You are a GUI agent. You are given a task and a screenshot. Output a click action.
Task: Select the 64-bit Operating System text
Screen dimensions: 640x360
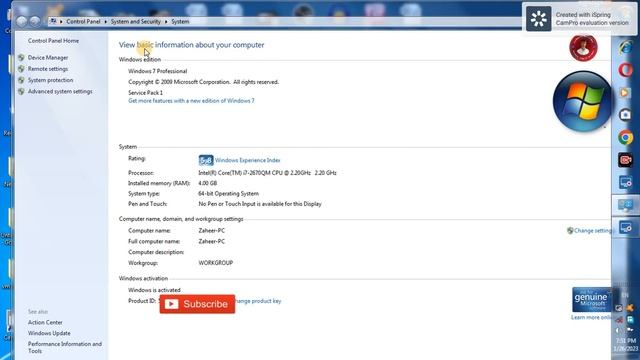pos(228,194)
